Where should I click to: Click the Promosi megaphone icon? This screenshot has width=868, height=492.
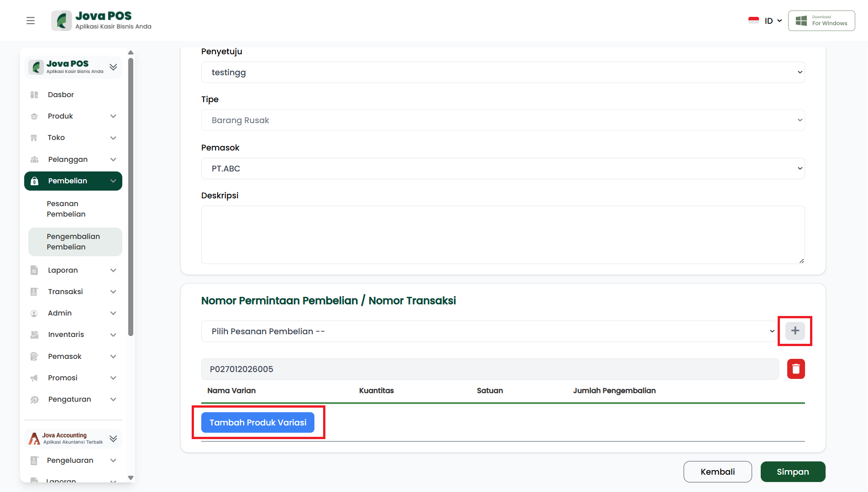[x=34, y=378]
